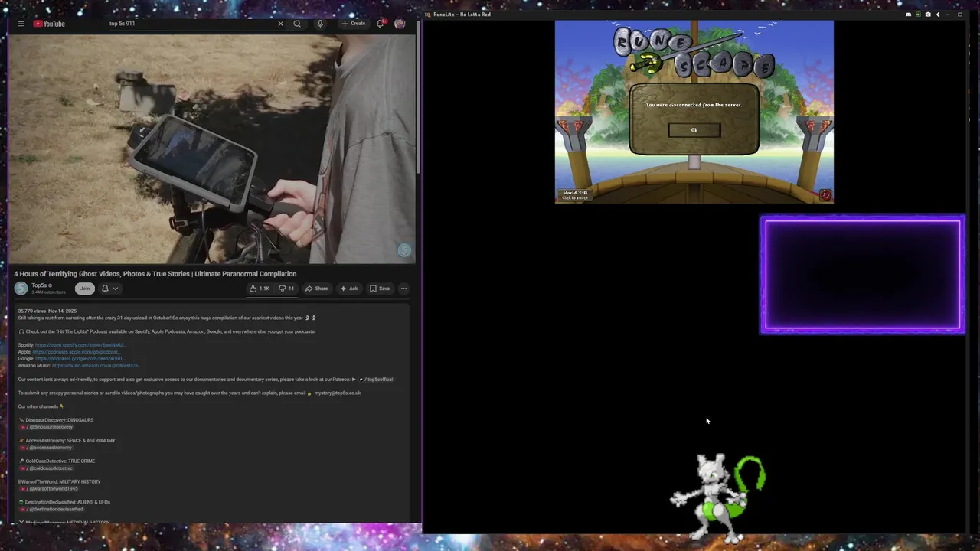Click the Mewtwo sprite overlay
This screenshot has width=980, height=551.
pos(717,497)
